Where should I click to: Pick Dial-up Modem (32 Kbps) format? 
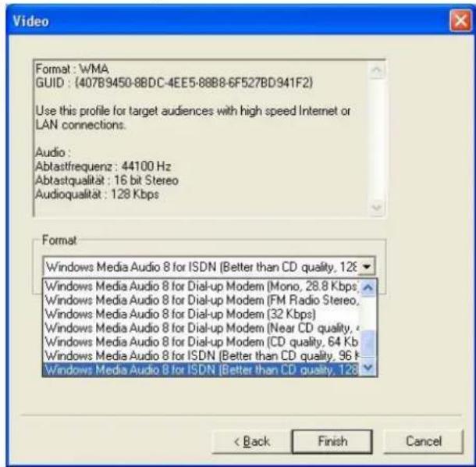[201, 314]
